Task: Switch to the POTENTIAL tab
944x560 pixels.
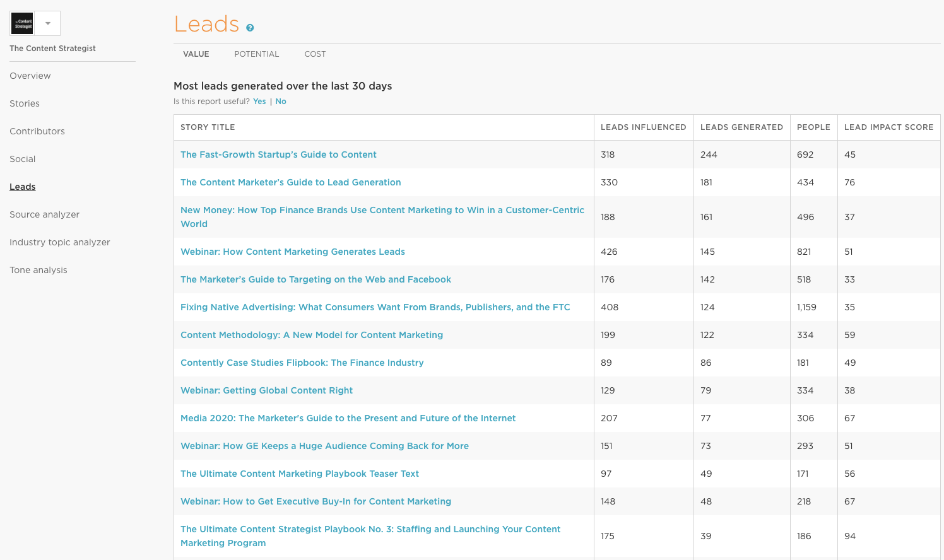Action: (x=256, y=54)
